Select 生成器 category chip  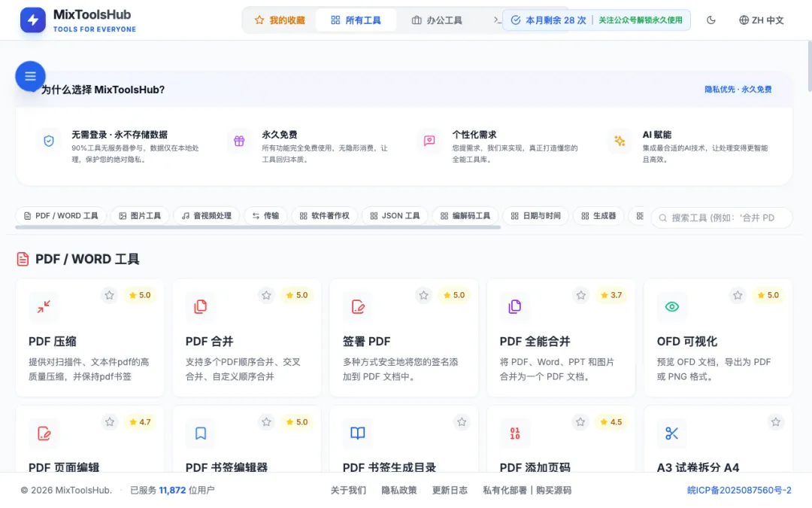click(x=598, y=216)
